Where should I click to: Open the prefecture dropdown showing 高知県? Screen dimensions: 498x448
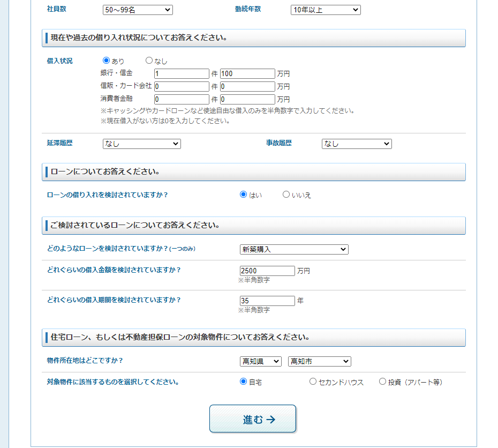[x=260, y=361]
